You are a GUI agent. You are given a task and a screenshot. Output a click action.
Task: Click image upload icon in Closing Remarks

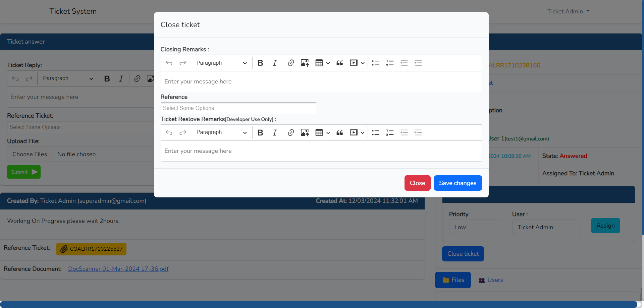pyautogui.click(x=305, y=63)
